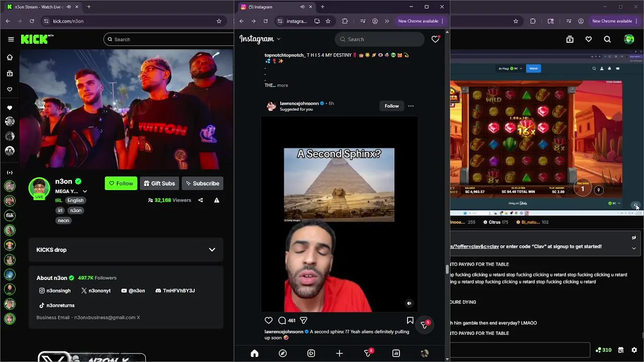The image size is (644, 362).
Task: Click the Gift Subs button
Action: click(159, 184)
